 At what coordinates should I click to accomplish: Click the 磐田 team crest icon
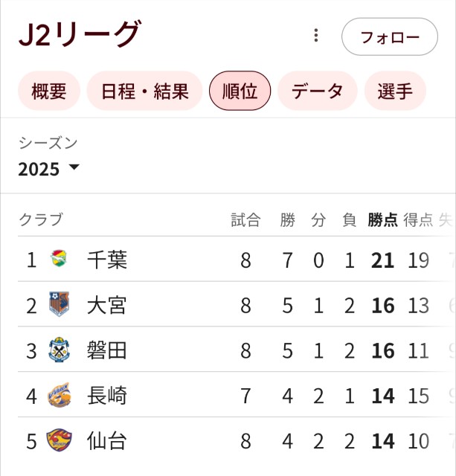59,350
